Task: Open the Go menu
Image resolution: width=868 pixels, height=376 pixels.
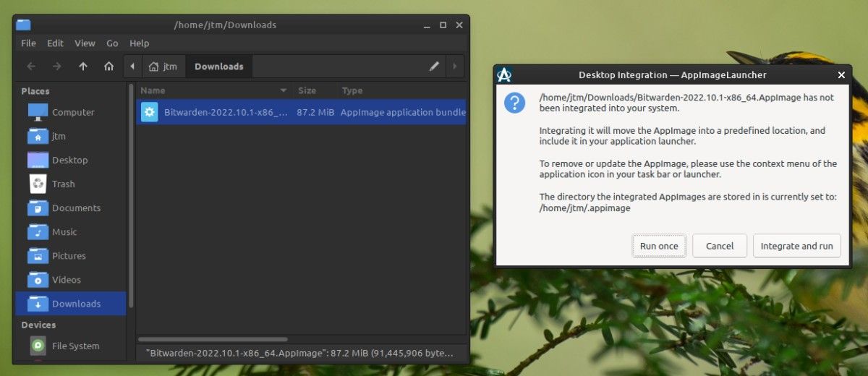Action: (112, 43)
